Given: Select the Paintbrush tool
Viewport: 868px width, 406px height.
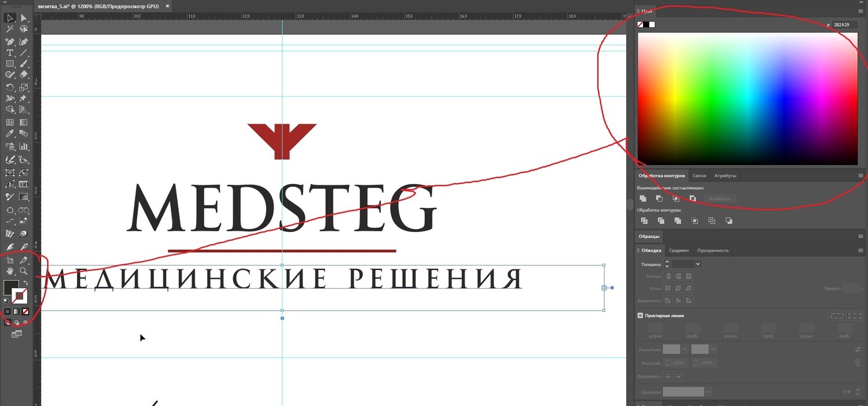Looking at the screenshot, I should pyautogui.click(x=24, y=64).
